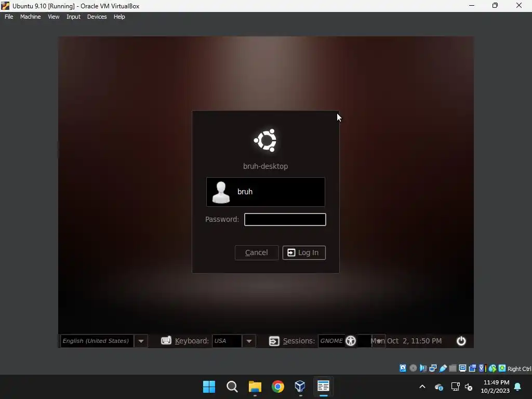Select the bruh user entry
Viewport: 532px width, 399px height.
(265, 192)
